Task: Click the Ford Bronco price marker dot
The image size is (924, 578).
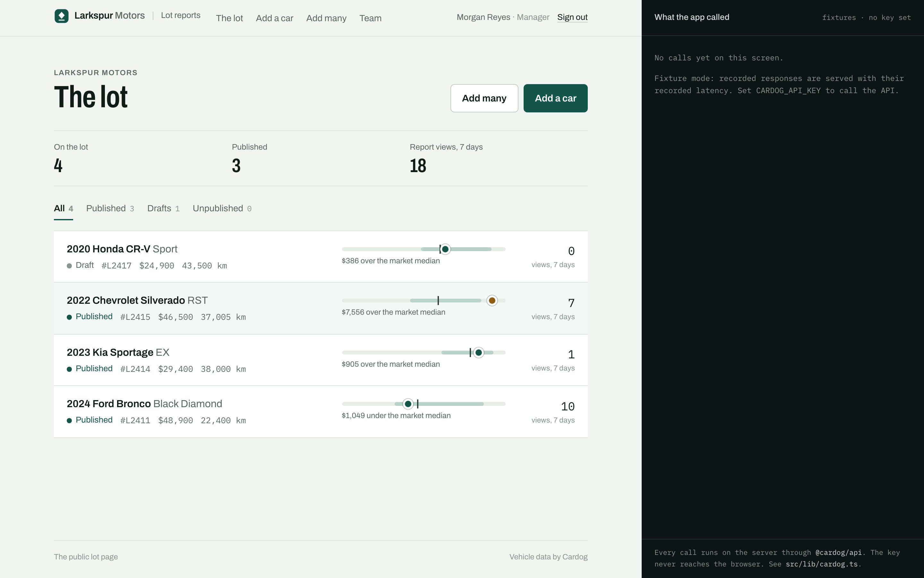Action: (x=408, y=404)
